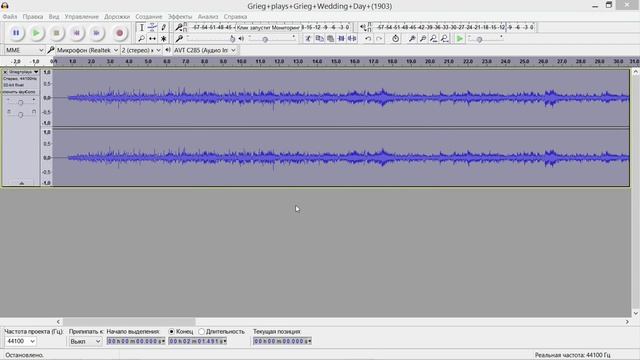The height and width of the screenshot is (360, 640).
Task: Select the Zoom tool in tools toolbar
Action: [141, 38]
